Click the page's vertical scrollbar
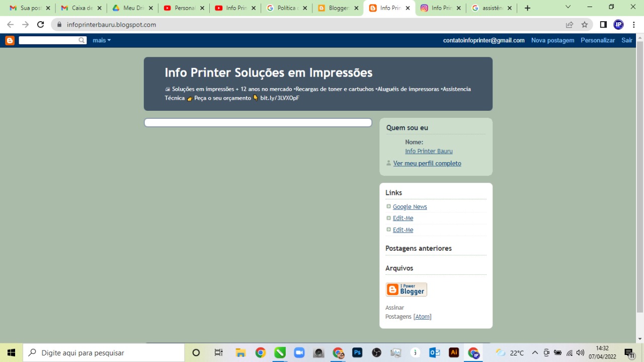This screenshot has width=644, height=362. (x=640, y=176)
